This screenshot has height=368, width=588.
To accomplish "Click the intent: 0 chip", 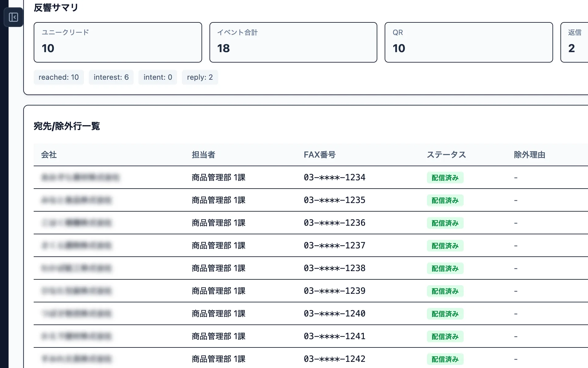I will pos(158,77).
